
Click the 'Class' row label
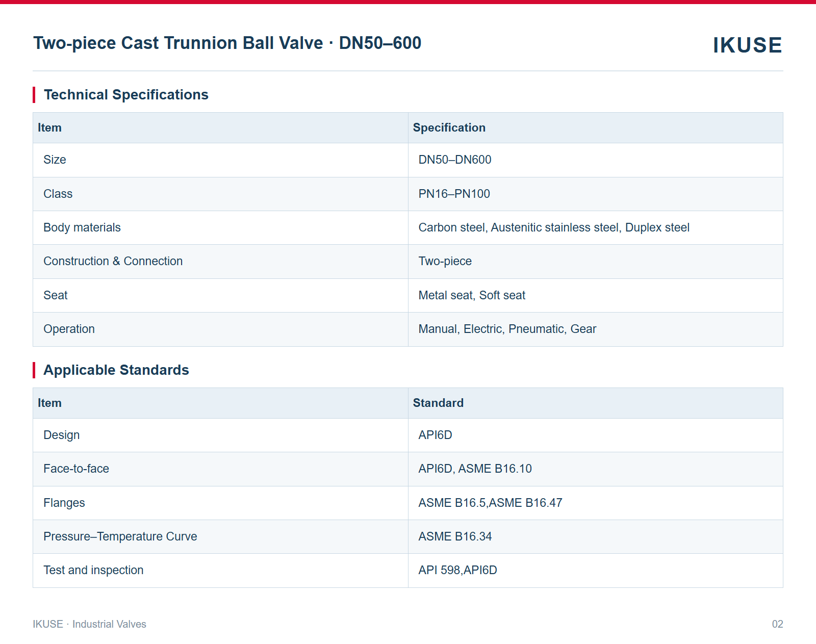(x=58, y=194)
